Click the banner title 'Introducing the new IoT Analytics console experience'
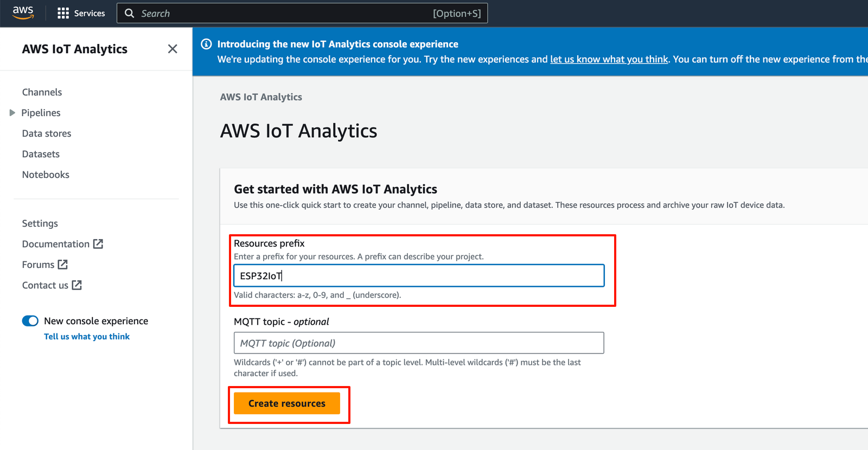 pos(337,44)
